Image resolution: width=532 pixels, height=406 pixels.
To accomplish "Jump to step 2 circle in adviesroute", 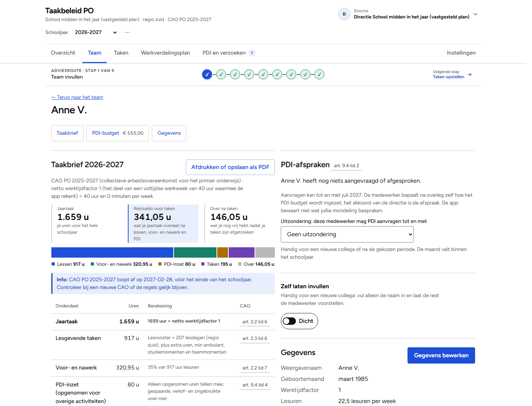I will (x=221, y=75).
